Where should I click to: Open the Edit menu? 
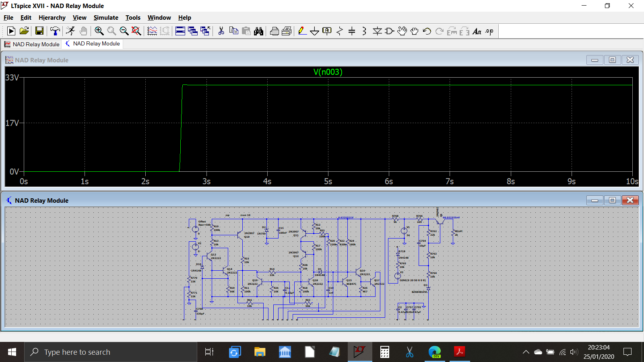click(x=26, y=18)
